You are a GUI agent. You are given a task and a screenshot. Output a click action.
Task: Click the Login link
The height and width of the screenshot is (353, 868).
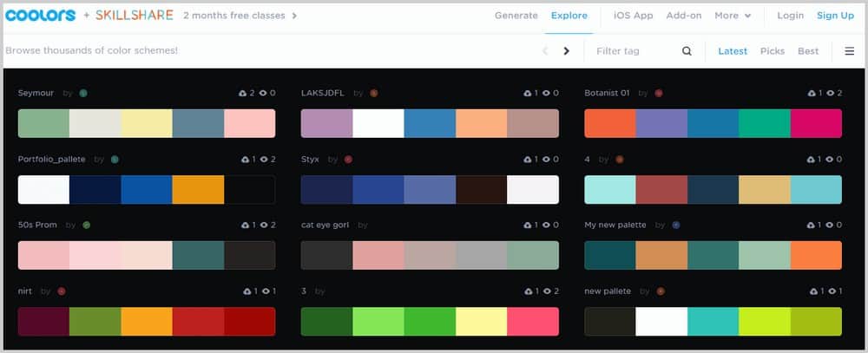point(790,16)
